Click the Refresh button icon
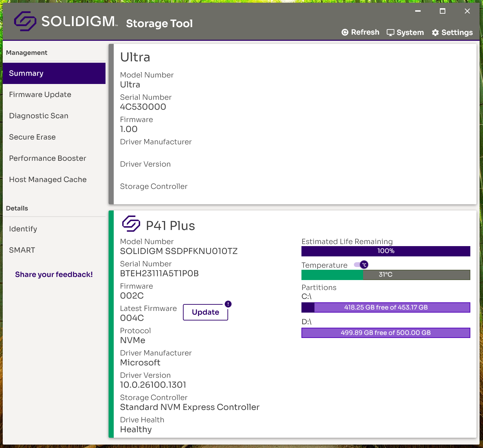 click(345, 32)
